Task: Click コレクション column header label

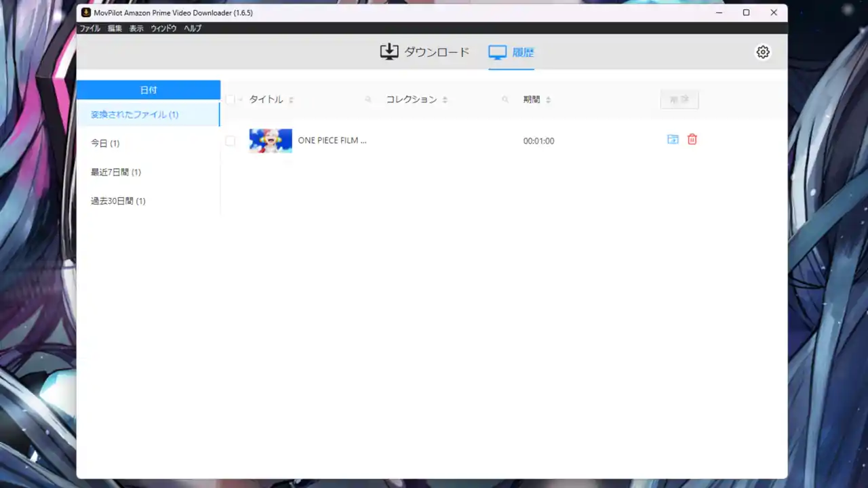Action: pyautogui.click(x=412, y=100)
